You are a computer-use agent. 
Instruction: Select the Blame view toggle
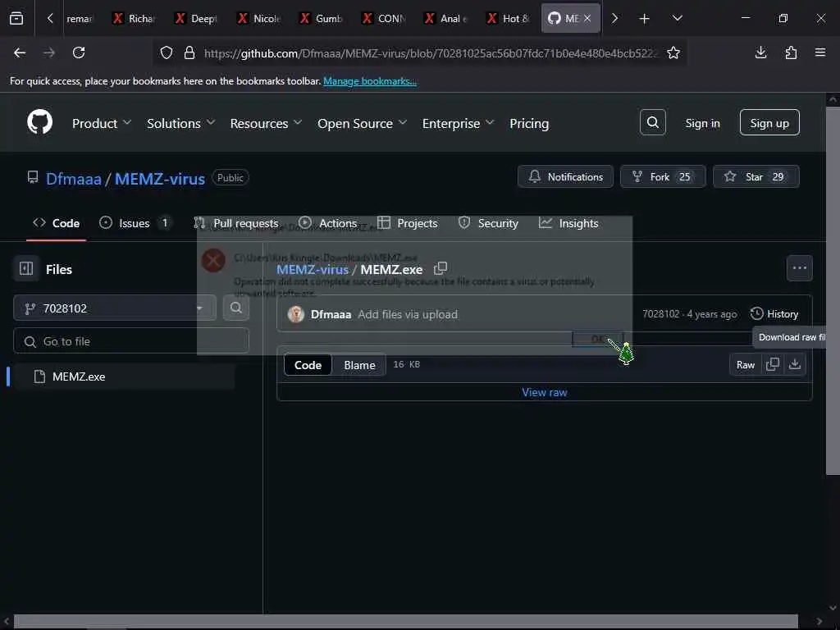[359, 365]
